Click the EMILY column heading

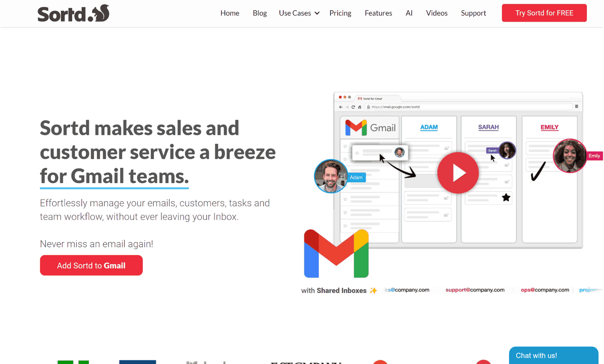point(549,127)
